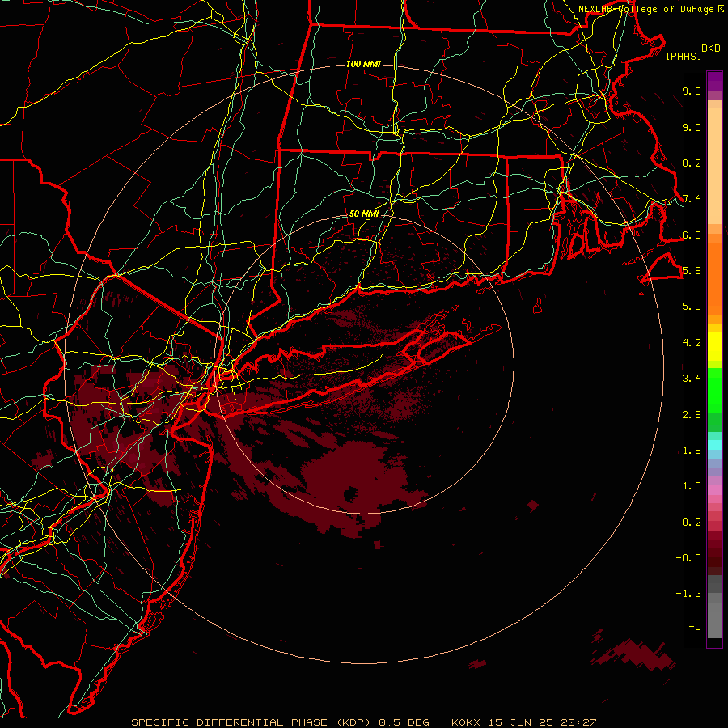Click the 6.6 value on the color scale

[692, 235]
